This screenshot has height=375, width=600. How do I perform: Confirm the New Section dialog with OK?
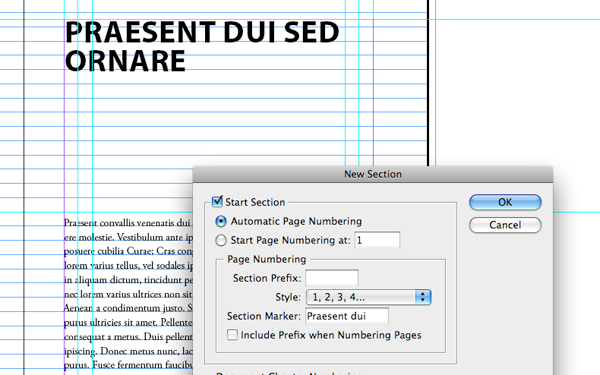pos(505,202)
